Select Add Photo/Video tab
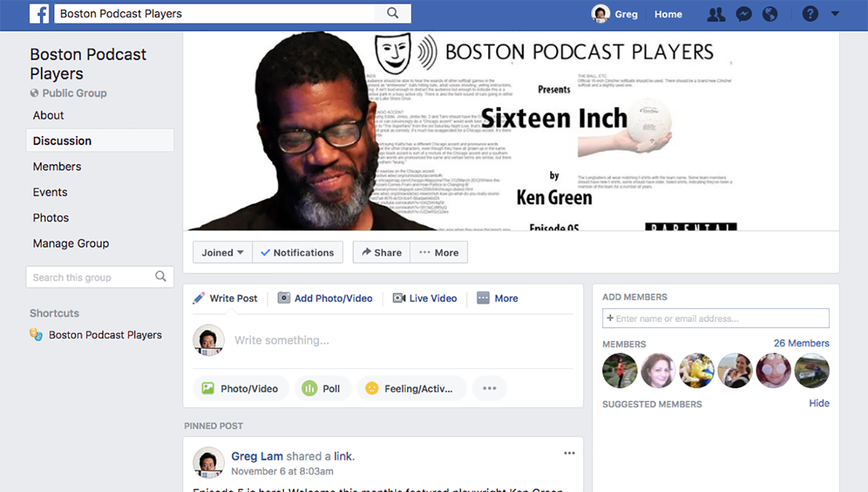 pyautogui.click(x=325, y=298)
